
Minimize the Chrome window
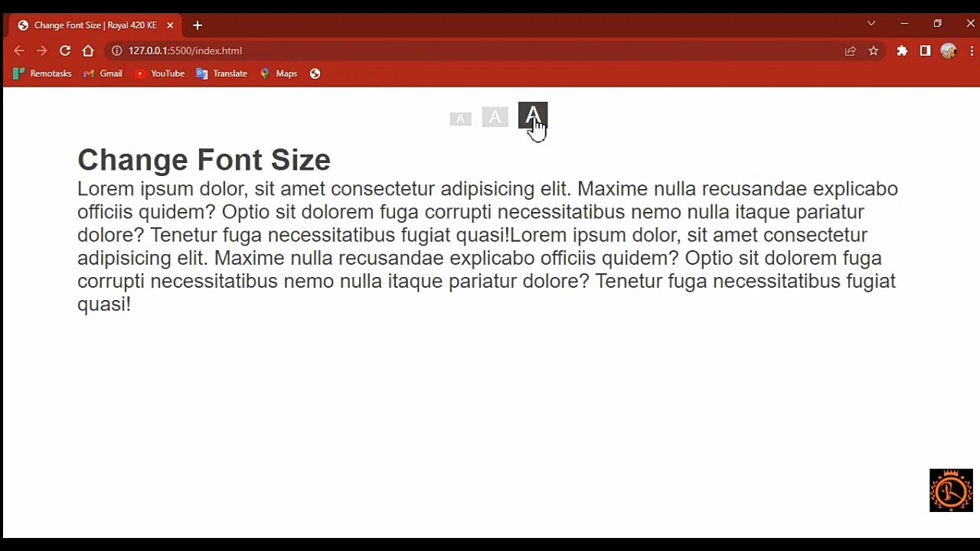904,24
